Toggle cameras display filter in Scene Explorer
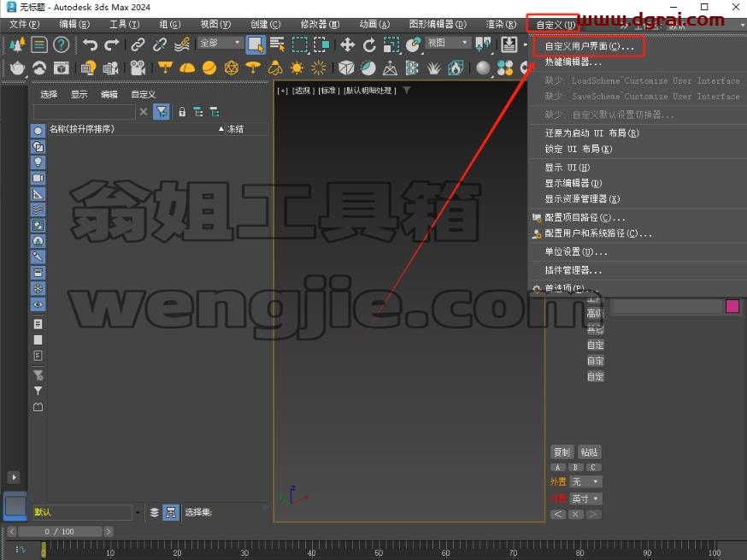 tap(38, 178)
